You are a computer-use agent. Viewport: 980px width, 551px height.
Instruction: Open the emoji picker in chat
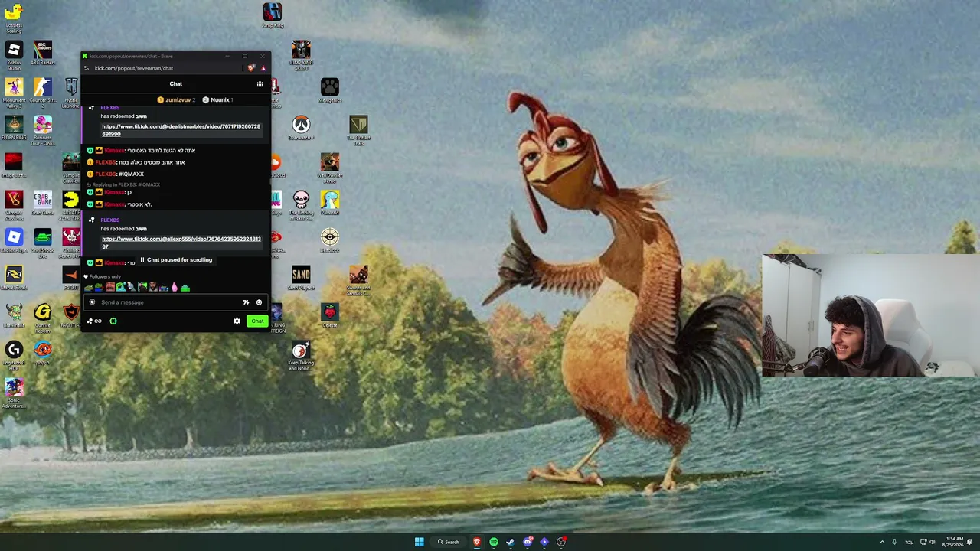coord(259,302)
